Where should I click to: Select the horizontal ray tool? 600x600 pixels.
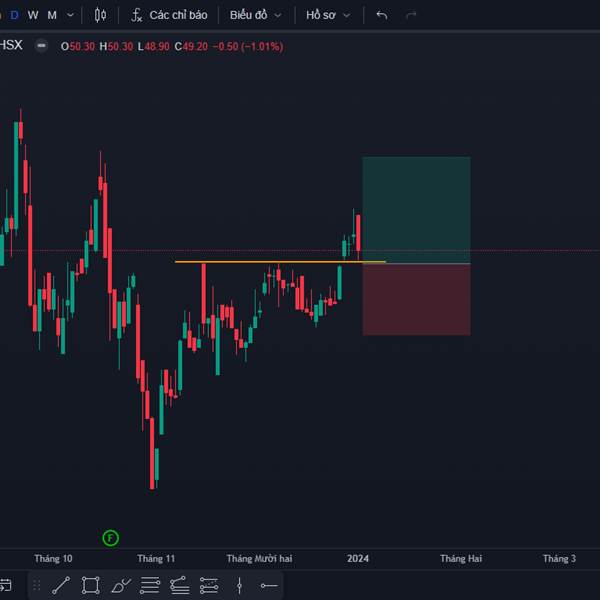click(x=269, y=585)
